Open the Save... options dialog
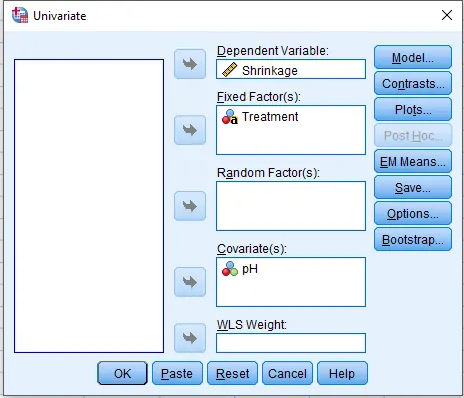This screenshot has height=398, width=464. point(413,187)
